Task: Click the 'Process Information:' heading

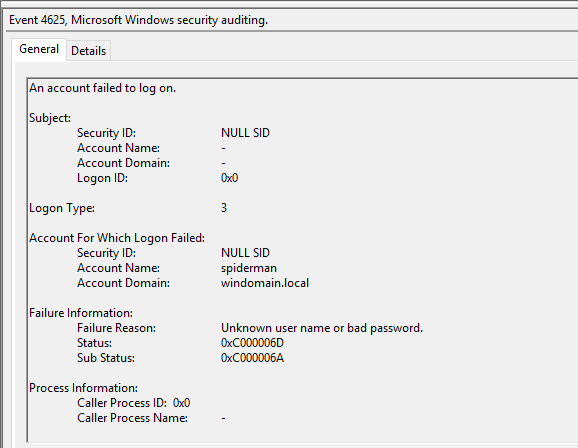Action: coord(83,388)
